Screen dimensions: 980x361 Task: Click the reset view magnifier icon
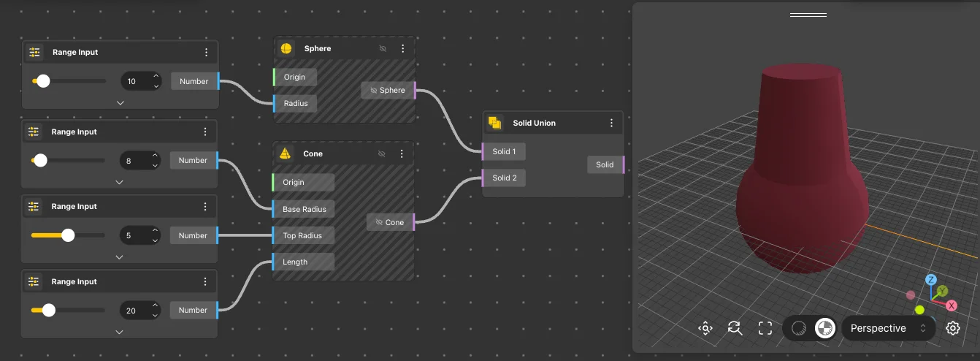click(735, 328)
